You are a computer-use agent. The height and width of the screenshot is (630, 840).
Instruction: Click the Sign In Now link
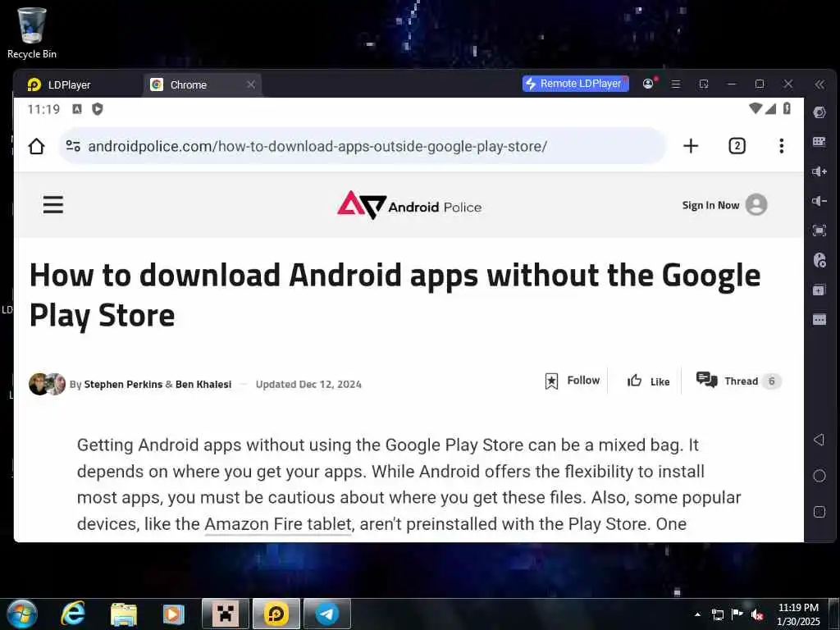tap(710, 205)
